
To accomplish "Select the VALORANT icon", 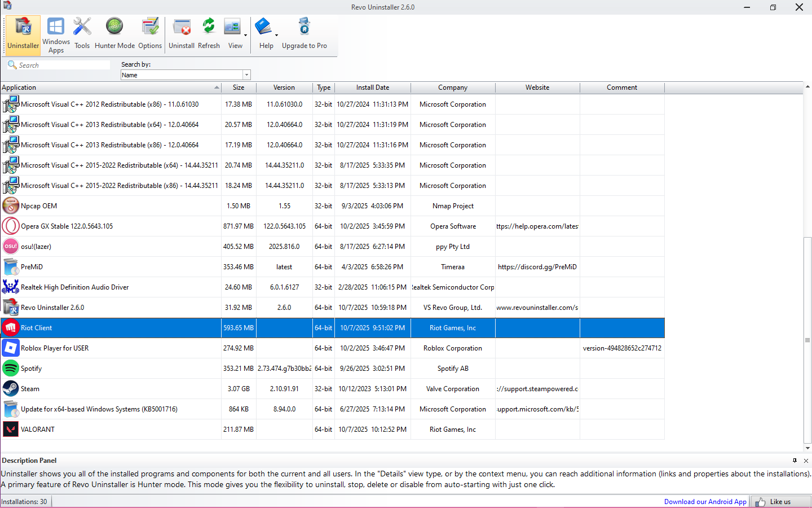I will coord(11,430).
